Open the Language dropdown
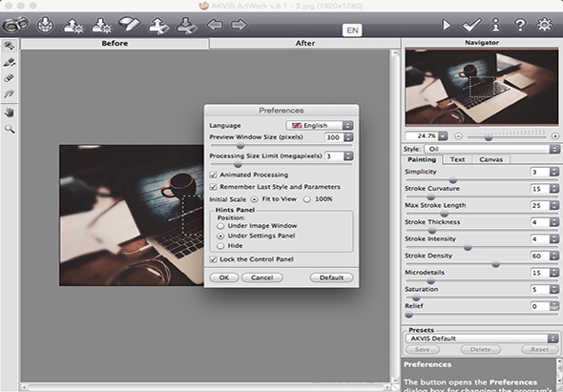The image size is (563, 392). click(320, 125)
